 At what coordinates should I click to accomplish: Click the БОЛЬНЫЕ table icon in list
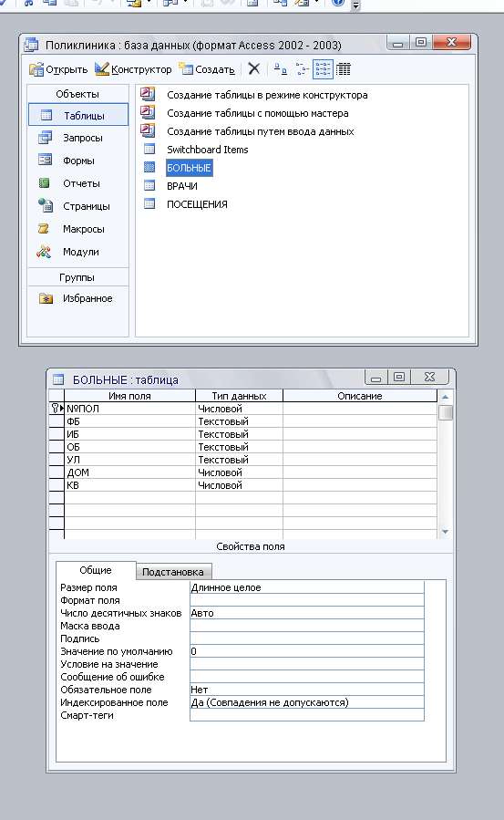point(149,167)
